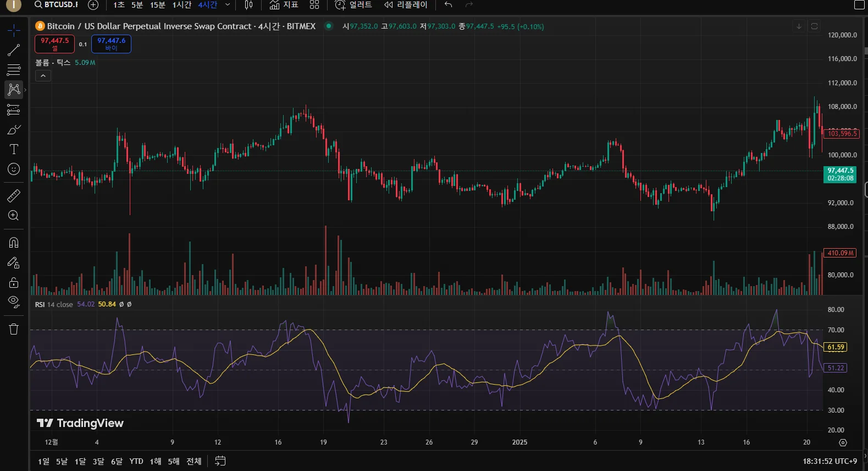Select the YTD date range
The image size is (868, 471).
pyautogui.click(x=136, y=461)
